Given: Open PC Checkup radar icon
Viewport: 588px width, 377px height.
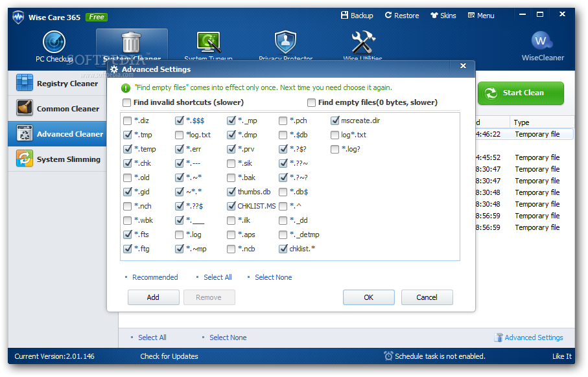Looking at the screenshot, I should 54,41.
